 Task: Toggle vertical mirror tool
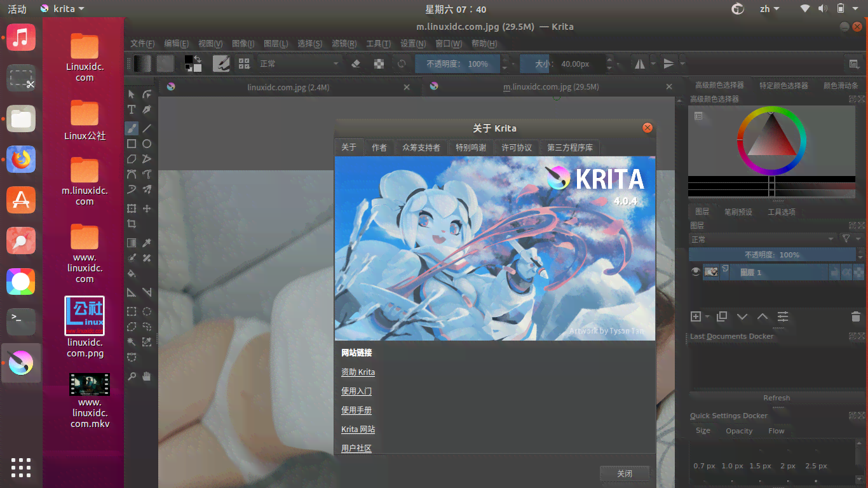668,64
